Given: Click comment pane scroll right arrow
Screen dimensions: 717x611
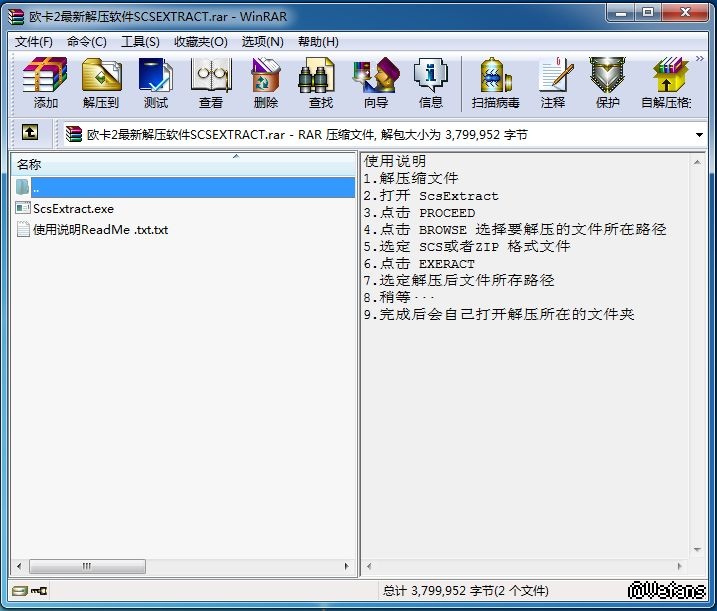Looking at the screenshot, I should 679,567.
